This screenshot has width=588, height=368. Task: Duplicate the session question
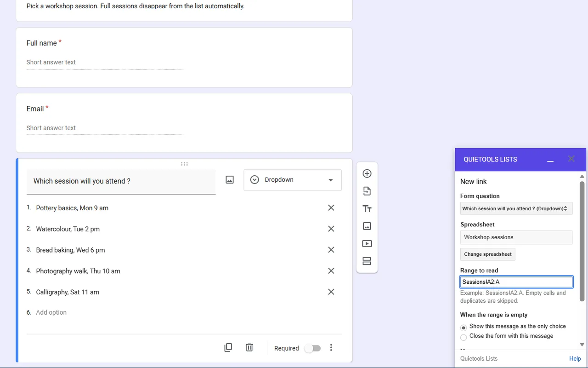(x=228, y=348)
